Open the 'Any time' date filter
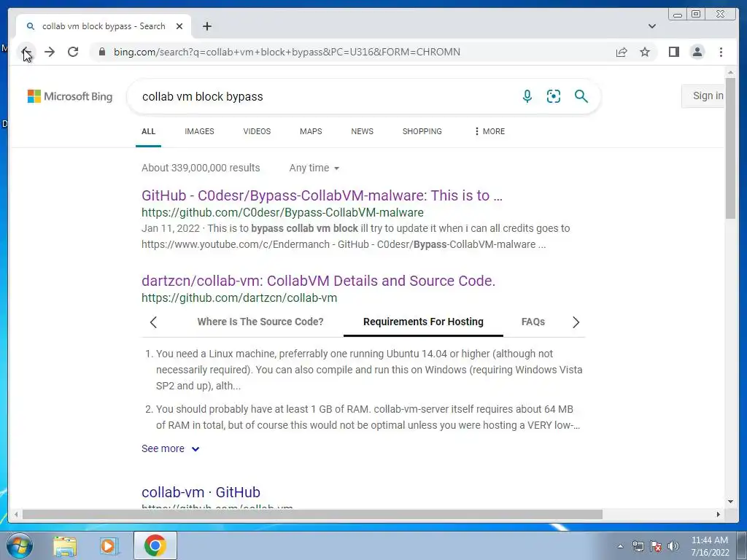Viewport: 747px width, 560px height. click(x=314, y=168)
